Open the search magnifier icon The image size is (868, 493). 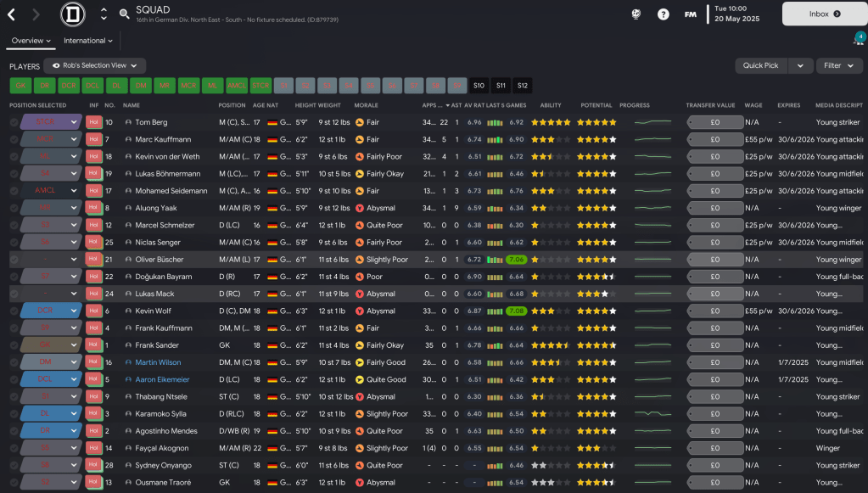pos(125,14)
